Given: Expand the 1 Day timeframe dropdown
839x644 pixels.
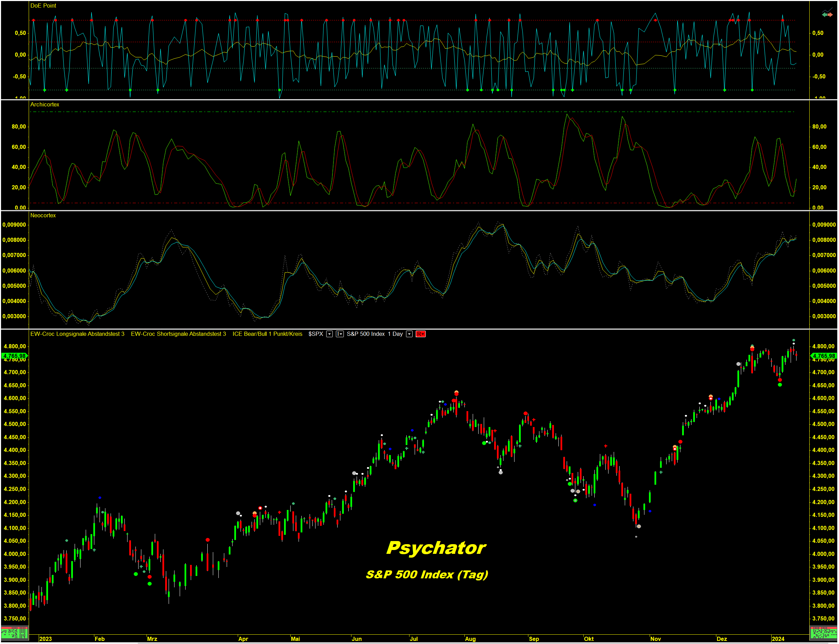Looking at the screenshot, I should (x=409, y=334).
